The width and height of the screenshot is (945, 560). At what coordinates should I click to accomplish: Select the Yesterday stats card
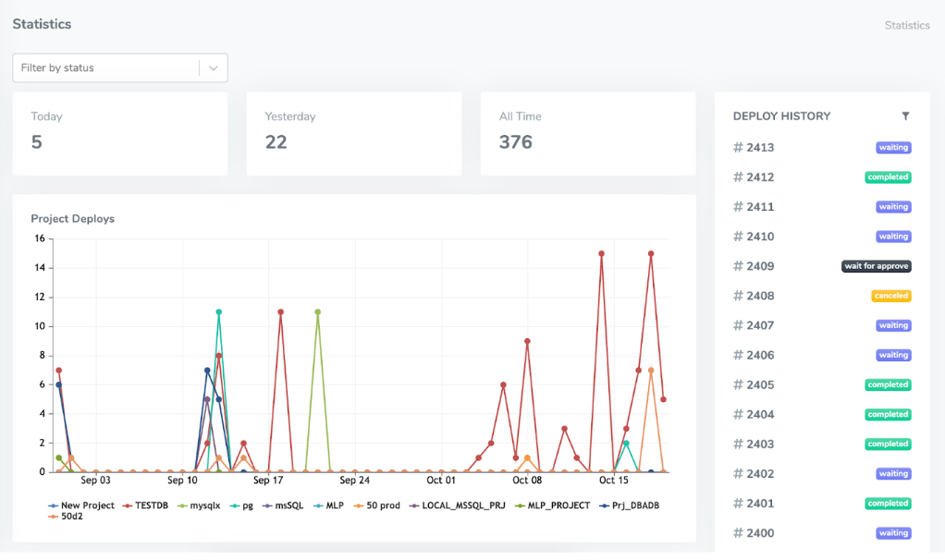point(353,133)
